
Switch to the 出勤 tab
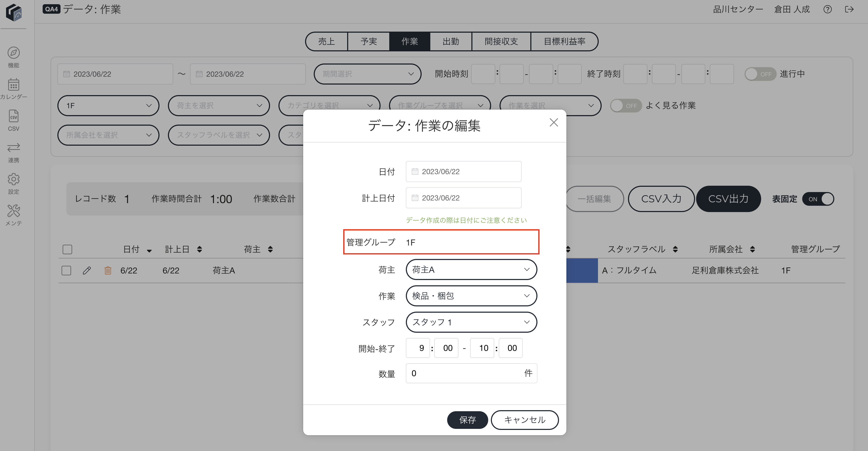click(451, 41)
